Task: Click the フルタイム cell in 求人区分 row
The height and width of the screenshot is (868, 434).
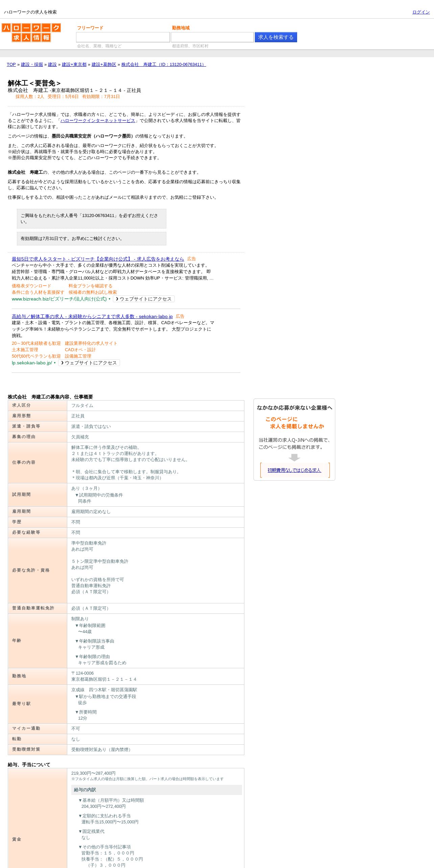Action: point(155,406)
